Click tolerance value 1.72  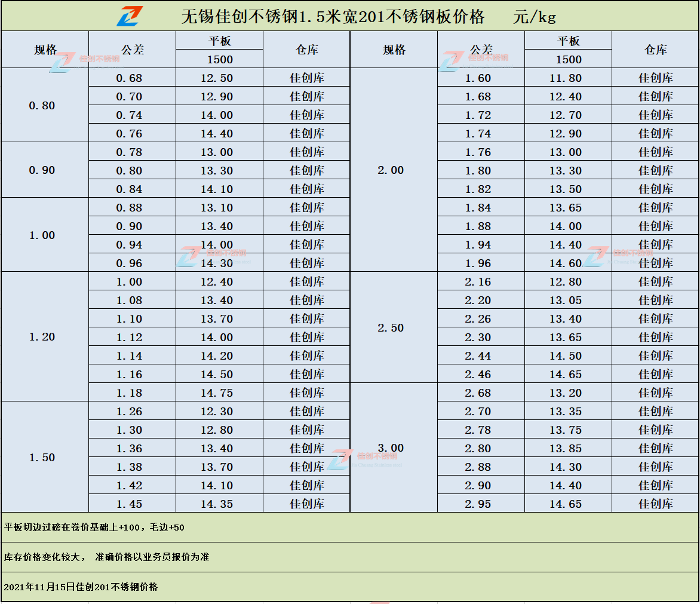(478, 115)
